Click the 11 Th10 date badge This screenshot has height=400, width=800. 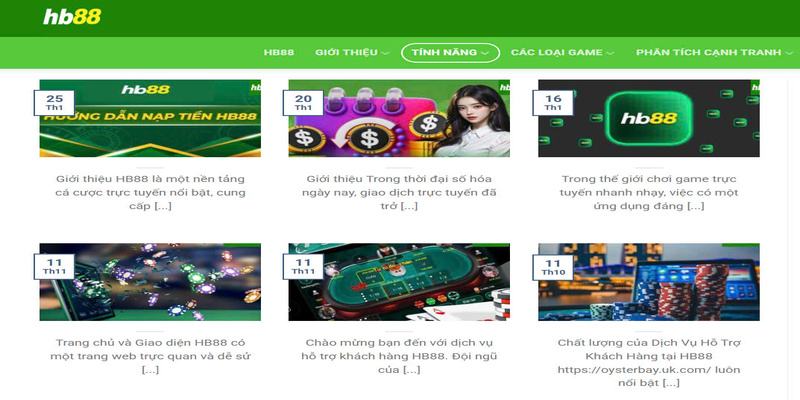[x=553, y=267]
